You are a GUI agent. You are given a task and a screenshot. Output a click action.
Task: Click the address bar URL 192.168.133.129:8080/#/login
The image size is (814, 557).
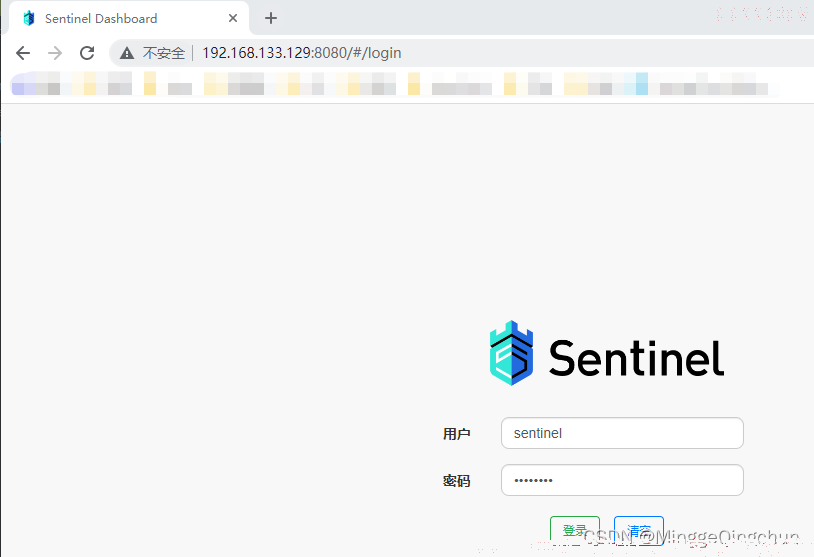pos(302,53)
